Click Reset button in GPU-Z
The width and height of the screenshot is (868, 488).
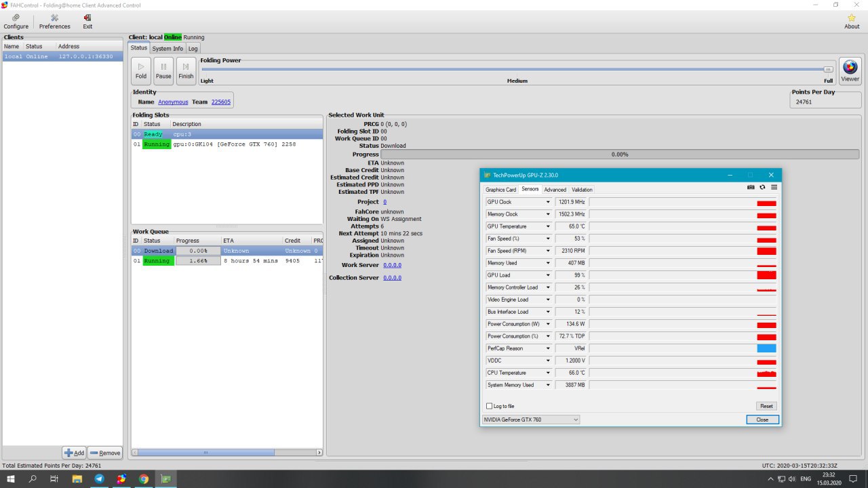coord(766,406)
